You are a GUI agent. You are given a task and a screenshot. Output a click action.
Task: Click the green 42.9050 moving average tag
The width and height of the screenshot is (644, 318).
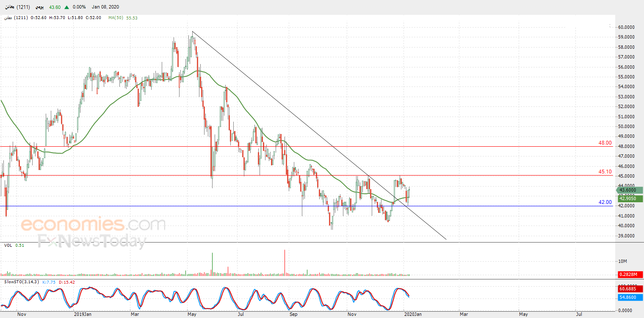[x=630, y=198]
